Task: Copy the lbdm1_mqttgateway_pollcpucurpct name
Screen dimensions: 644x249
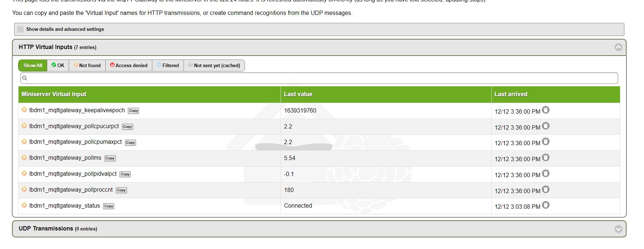Action: coord(127,127)
